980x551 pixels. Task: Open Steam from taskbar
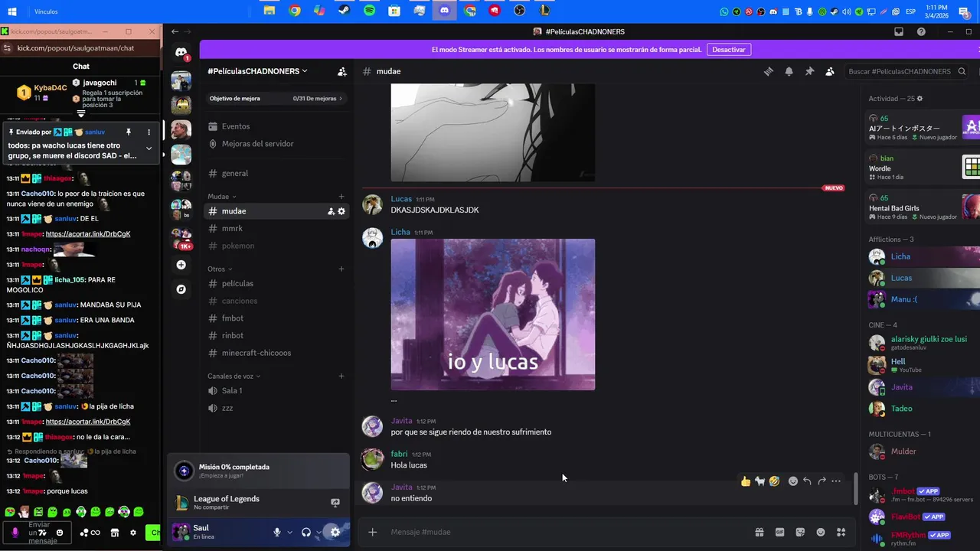point(345,11)
